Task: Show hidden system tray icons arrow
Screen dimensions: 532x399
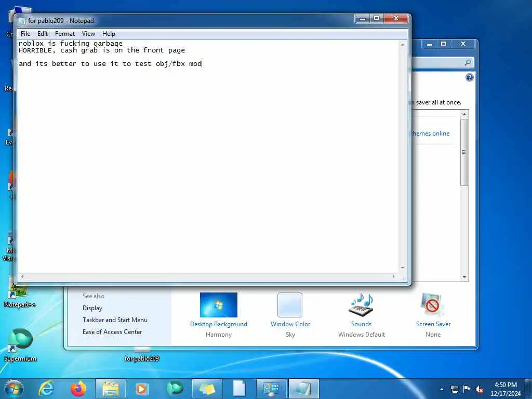Action: click(x=442, y=389)
